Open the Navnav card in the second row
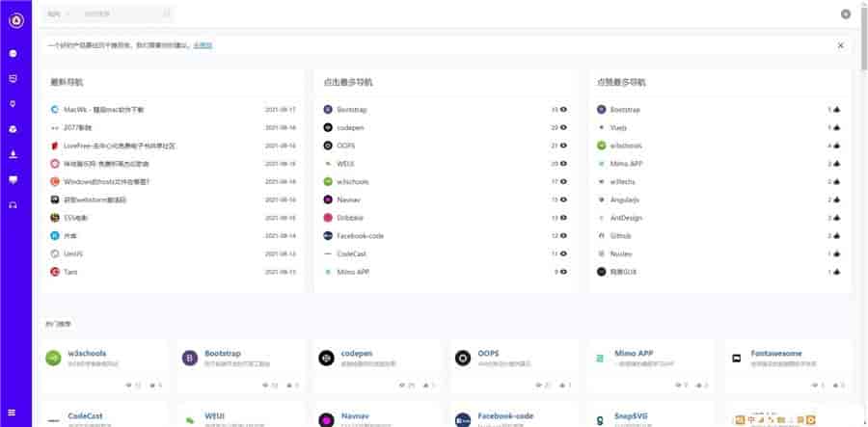Image resolution: width=868 pixels, height=427 pixels. [377, 414]
